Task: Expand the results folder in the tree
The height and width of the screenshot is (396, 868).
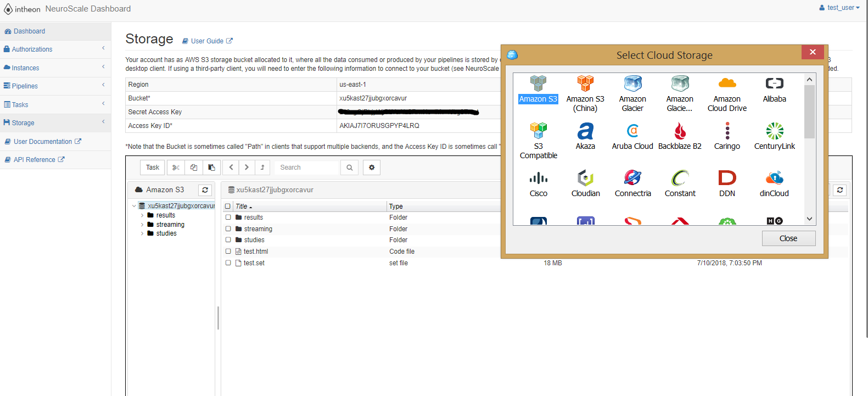Action: coord(142,215)
